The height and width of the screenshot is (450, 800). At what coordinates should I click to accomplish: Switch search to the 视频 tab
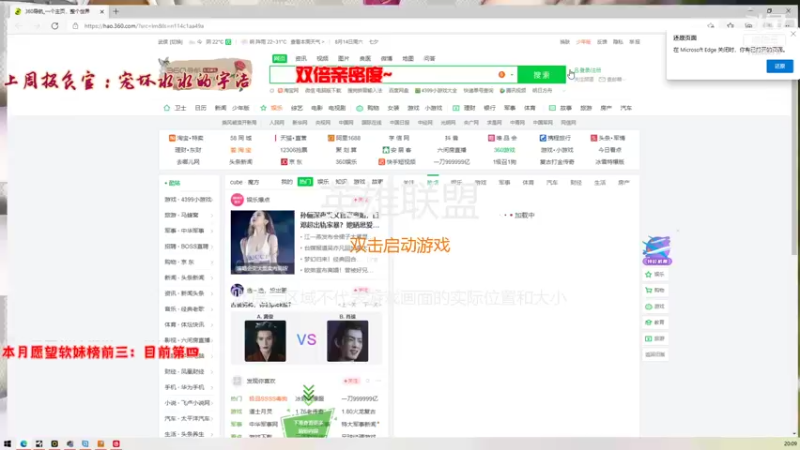point(322,59)
